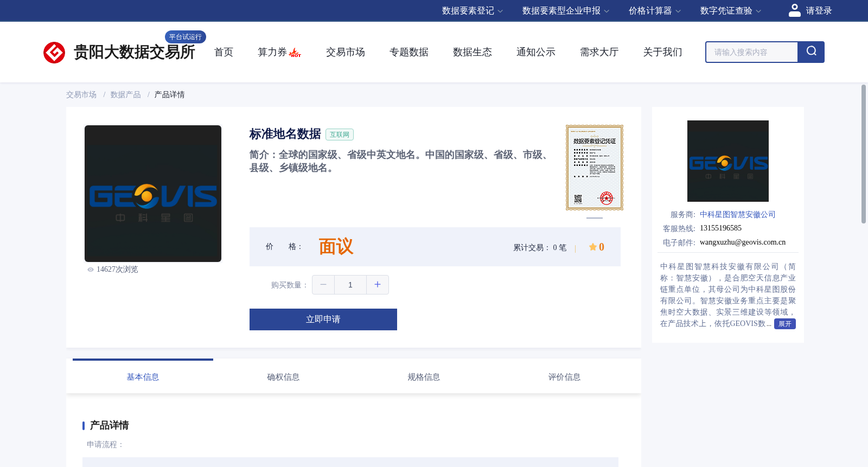Click the 互联网 tag badge
This screenshot has width=868, height=467.
[340, 135]
